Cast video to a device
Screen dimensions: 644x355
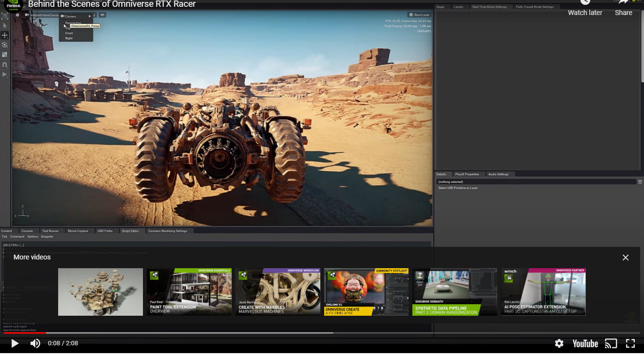pos(611,343)
